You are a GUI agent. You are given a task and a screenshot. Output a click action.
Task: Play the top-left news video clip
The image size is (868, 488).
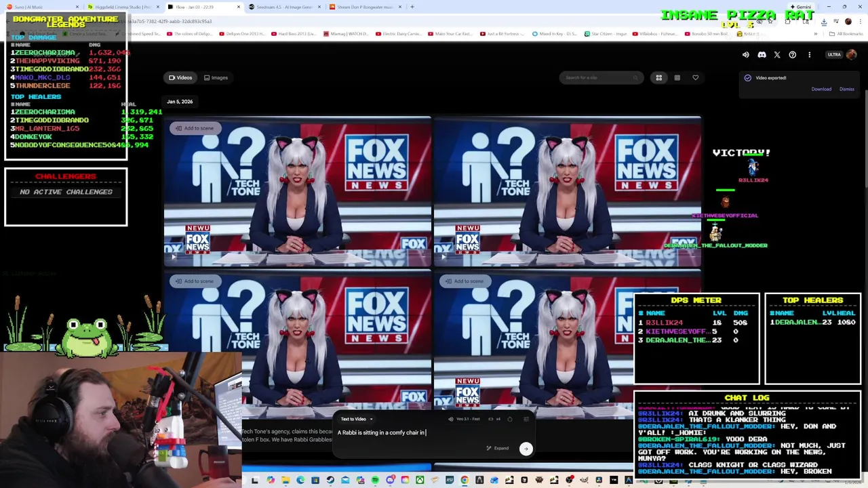tap(173, 257)
